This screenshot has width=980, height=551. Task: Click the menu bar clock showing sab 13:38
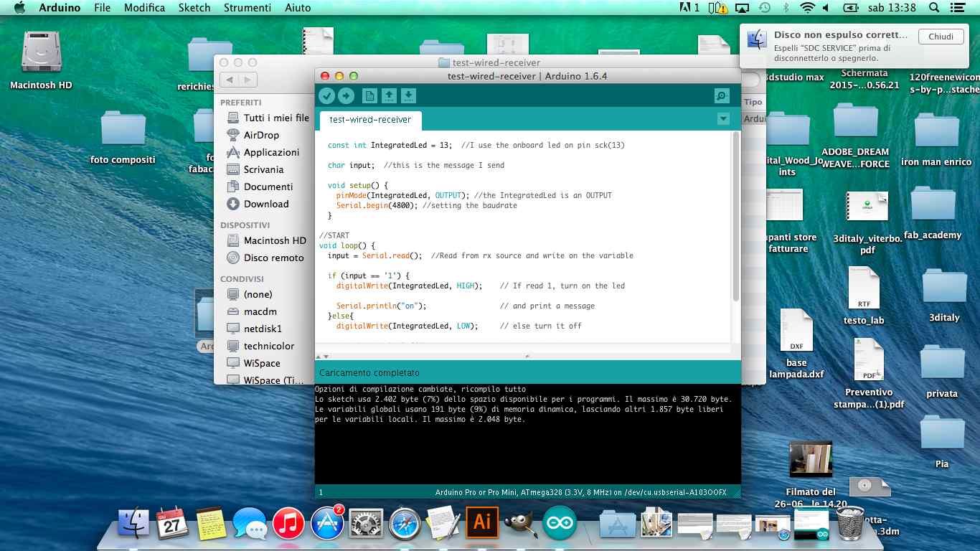893,8
